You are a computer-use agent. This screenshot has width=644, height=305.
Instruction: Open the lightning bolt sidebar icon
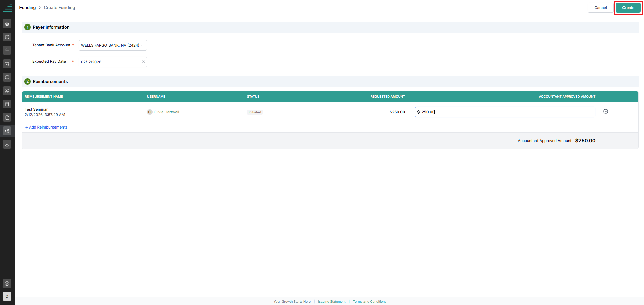(x=7, y=284)
